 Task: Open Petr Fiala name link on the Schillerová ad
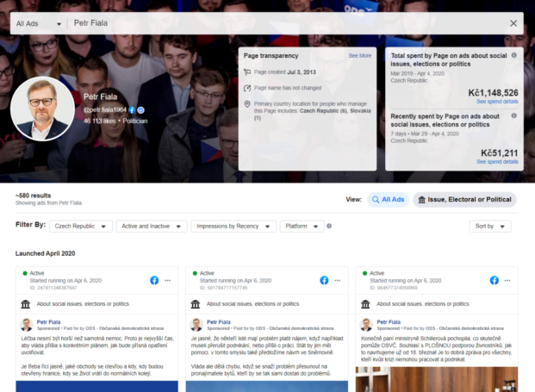pos(389,322)
